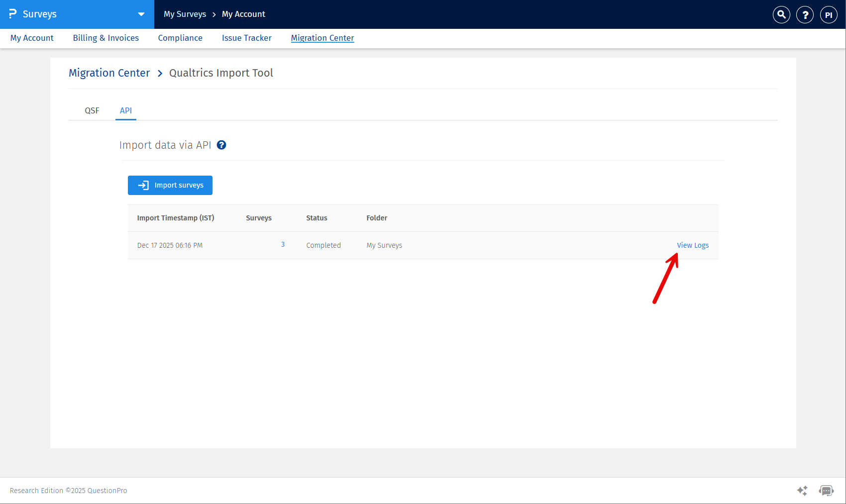Open Billing & Invoices section
The image size is (846, 504).
tap(106, 38)
